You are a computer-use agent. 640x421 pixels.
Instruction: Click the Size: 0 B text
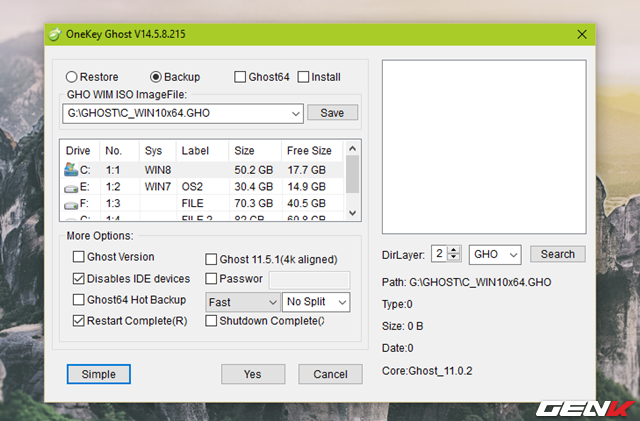tap(402, 326)
